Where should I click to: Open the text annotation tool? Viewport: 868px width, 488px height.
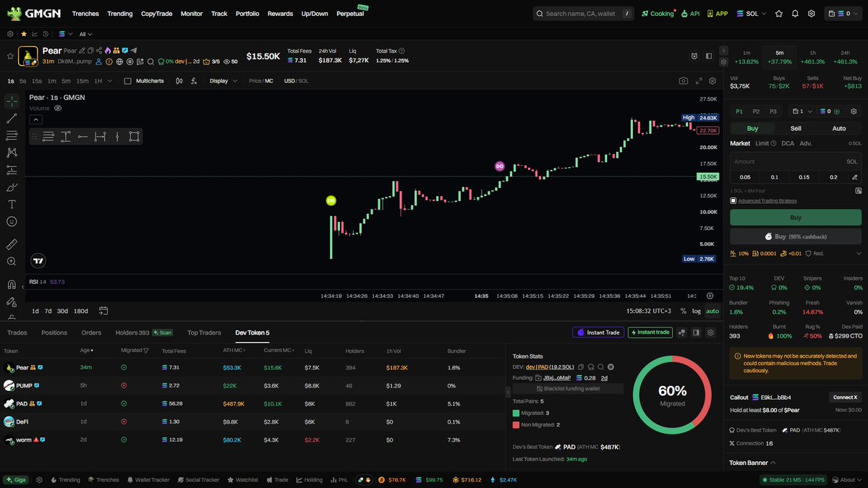(12, 205)
